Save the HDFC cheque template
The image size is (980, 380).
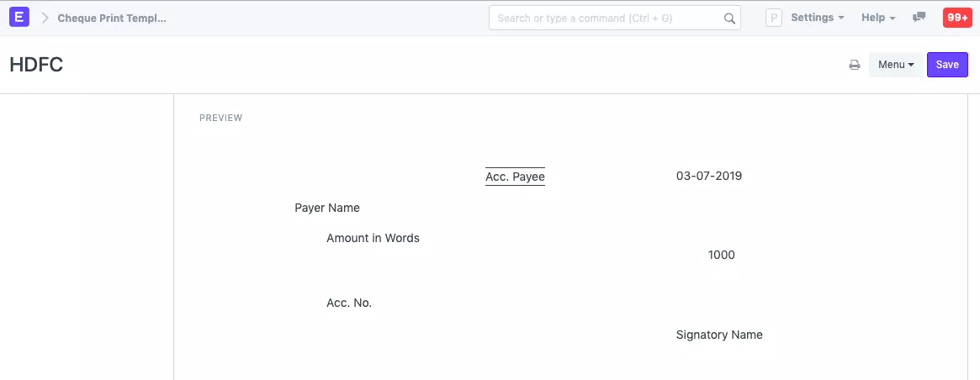tap(947, 65)
